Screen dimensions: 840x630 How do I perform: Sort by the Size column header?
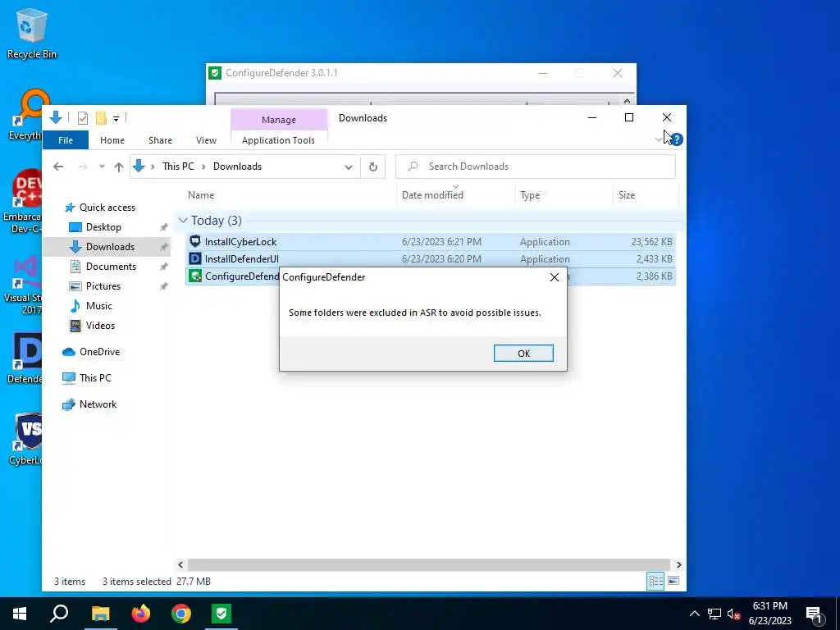point(627,195)
